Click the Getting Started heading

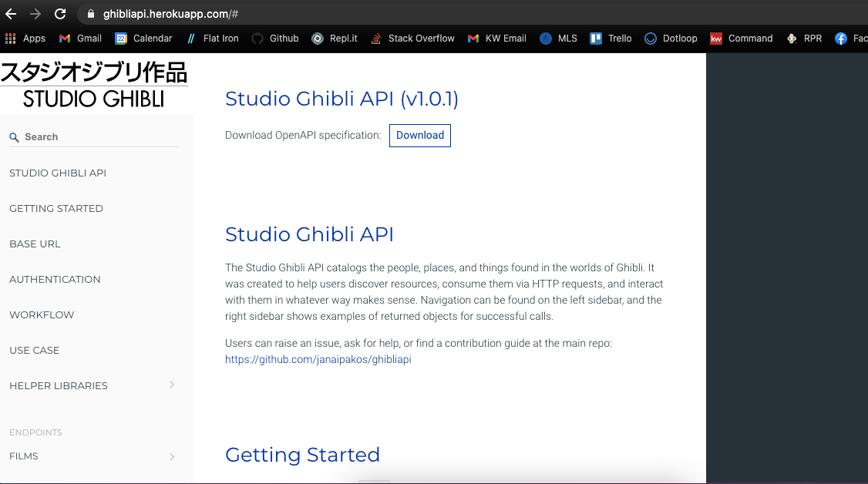point(302,455)
